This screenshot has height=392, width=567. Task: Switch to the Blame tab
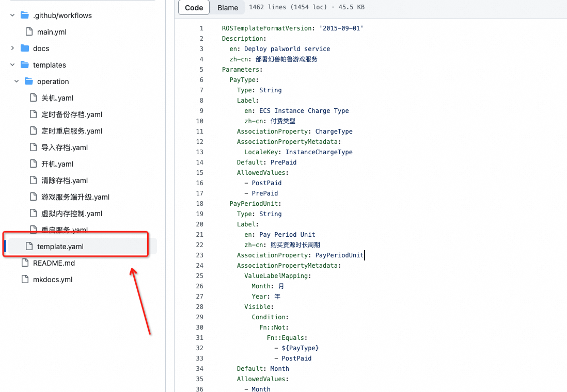[228, 7]
